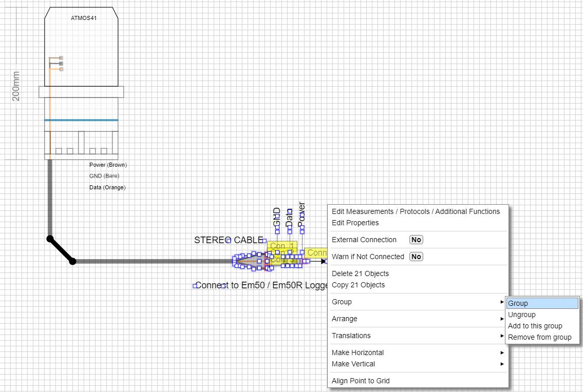Choose Ungroup from the submenu
Image resolution: width=583 pixels, height=392 pixels.
[521, 315]
